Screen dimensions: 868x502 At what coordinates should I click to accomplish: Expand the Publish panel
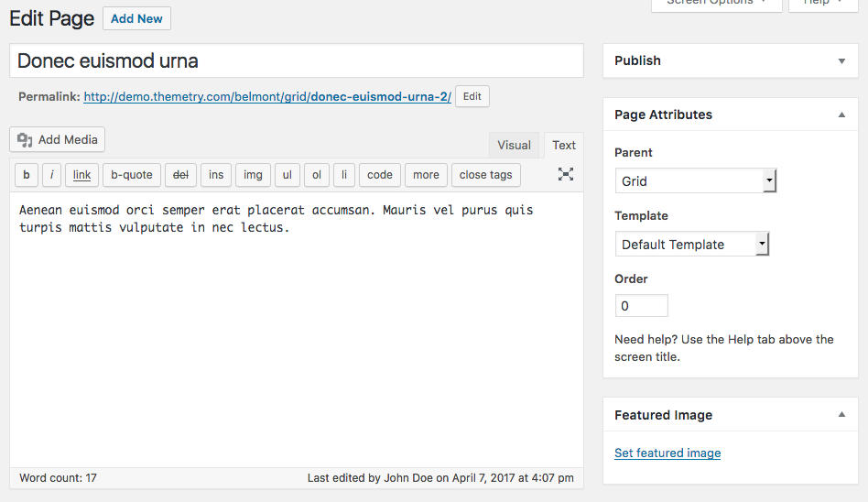(x=841, y=61)
